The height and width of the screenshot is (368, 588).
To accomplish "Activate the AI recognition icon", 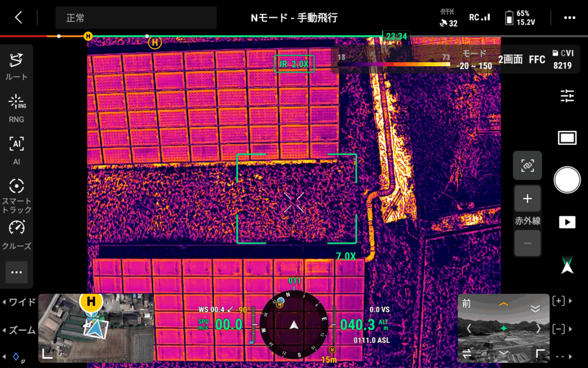I will tap(17, 149).
